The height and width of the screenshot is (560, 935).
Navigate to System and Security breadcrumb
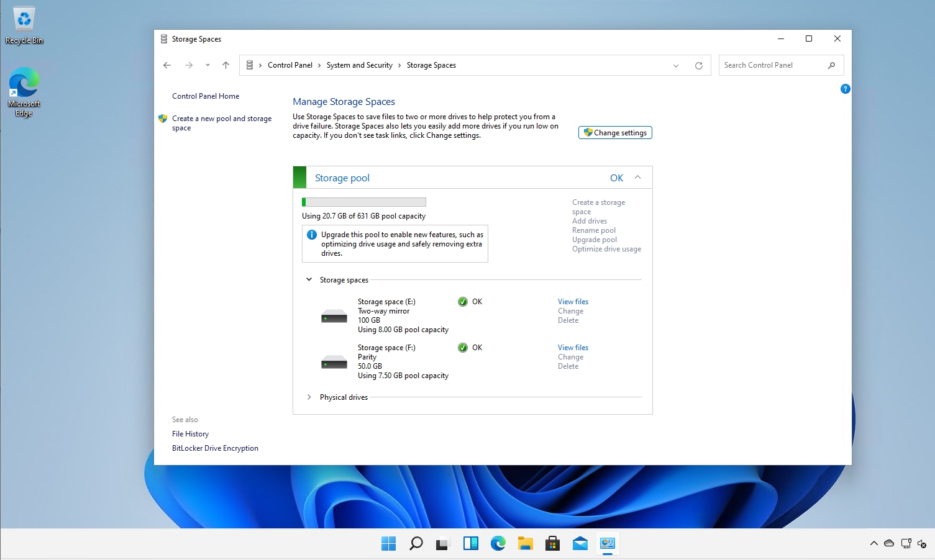pos(360,65)
